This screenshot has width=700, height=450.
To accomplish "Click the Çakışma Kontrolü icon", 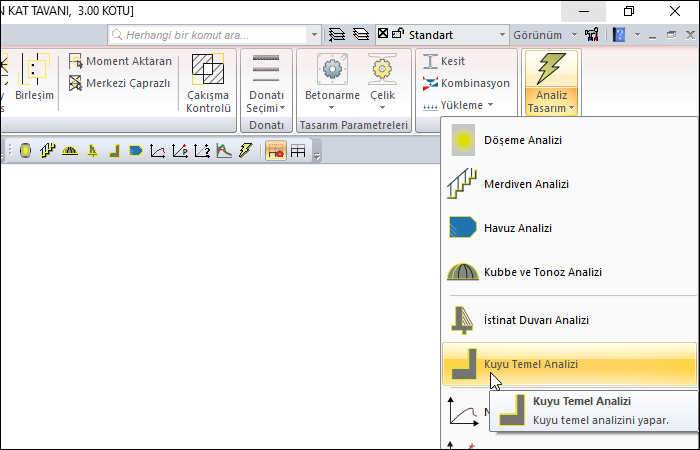I will pos(208,72).
